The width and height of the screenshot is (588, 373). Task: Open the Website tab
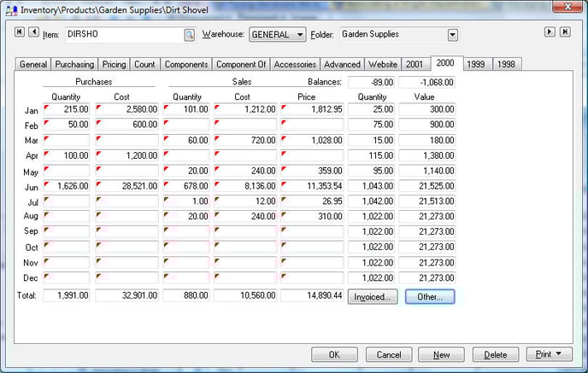[383, 64]
